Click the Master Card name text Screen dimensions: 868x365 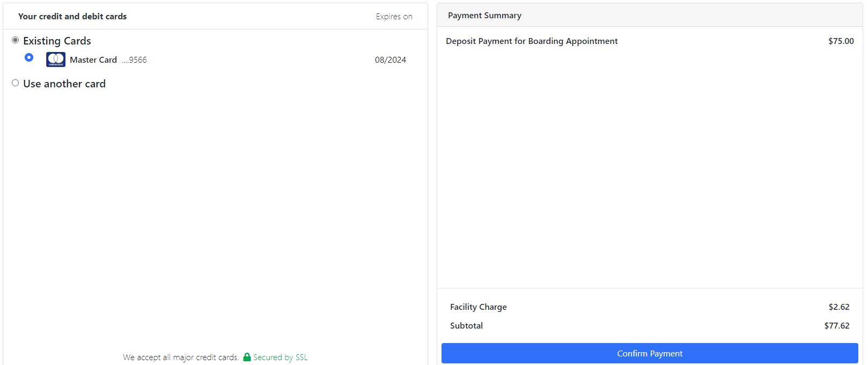pos(93,60)
